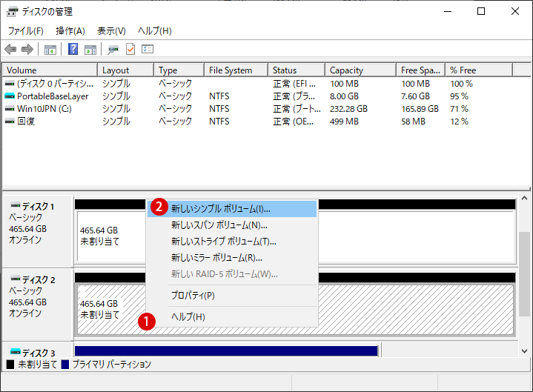The height and width of the screenshot is (392, 533).
Task: Click the Properties checkmark toolbar icon
Action: pos(130,49)
